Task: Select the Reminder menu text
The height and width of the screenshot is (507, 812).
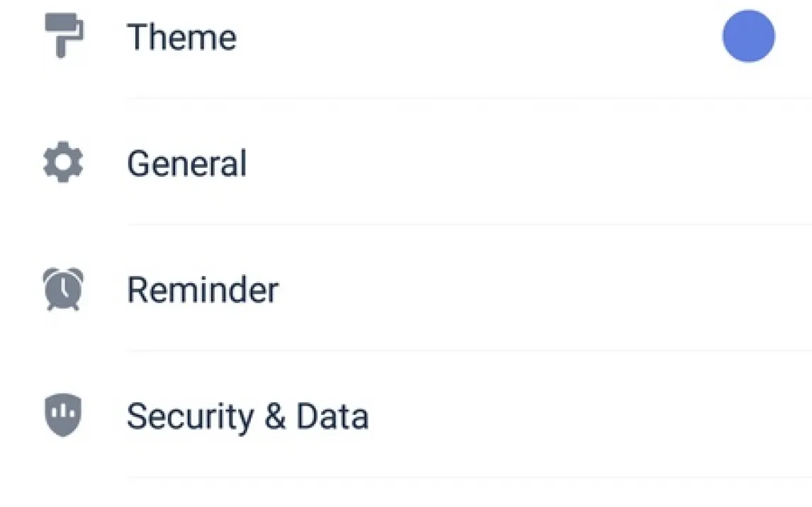Action: (203, 290)
